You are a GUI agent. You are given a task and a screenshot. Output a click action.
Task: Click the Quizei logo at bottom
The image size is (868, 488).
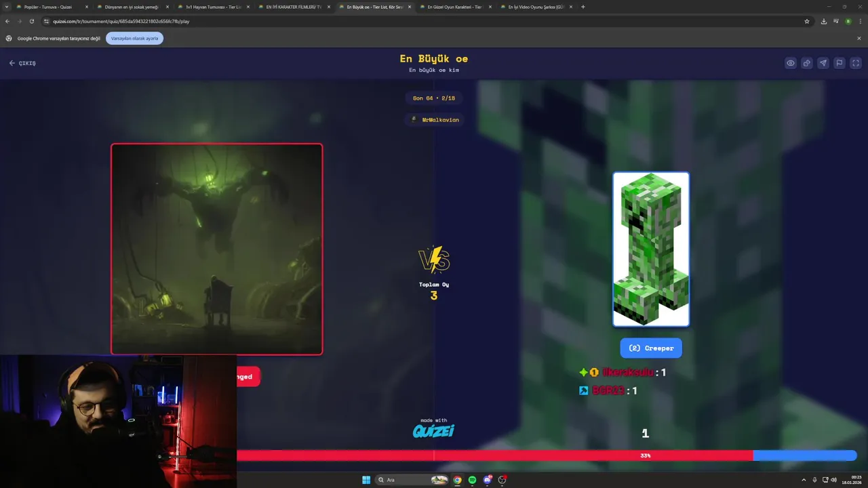pyautogui.click(x=434, y=431)
